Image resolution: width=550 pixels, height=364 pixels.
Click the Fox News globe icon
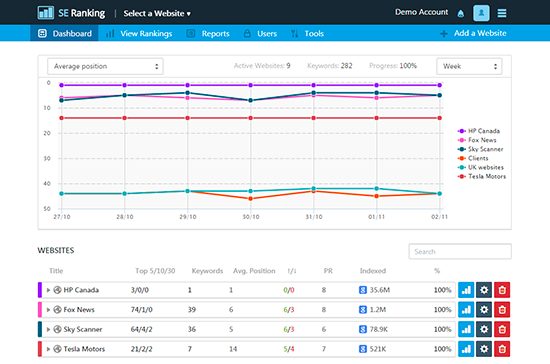[57, 310]
